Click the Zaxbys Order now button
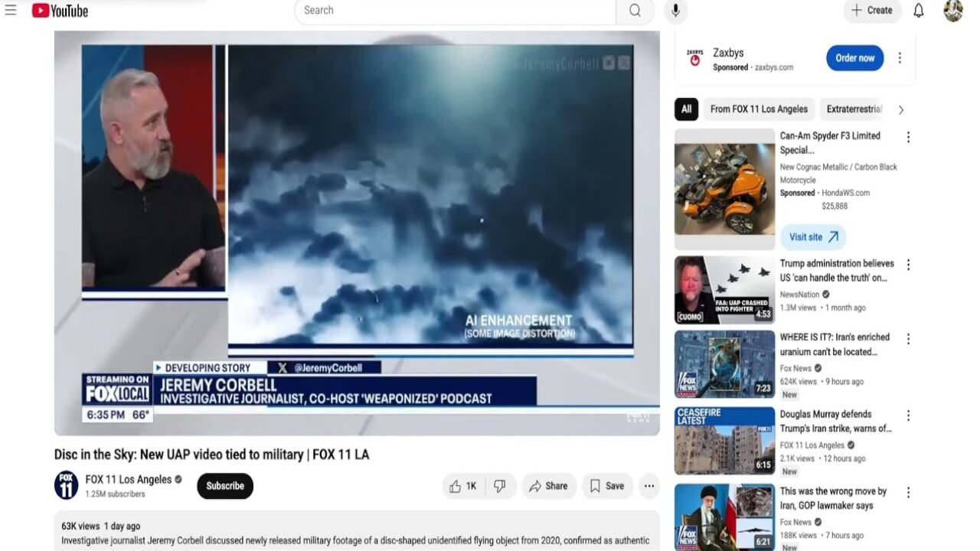Image resolution: width=980 pixels, height=551 pixels. pyautogui.click(x=854, y=58)
